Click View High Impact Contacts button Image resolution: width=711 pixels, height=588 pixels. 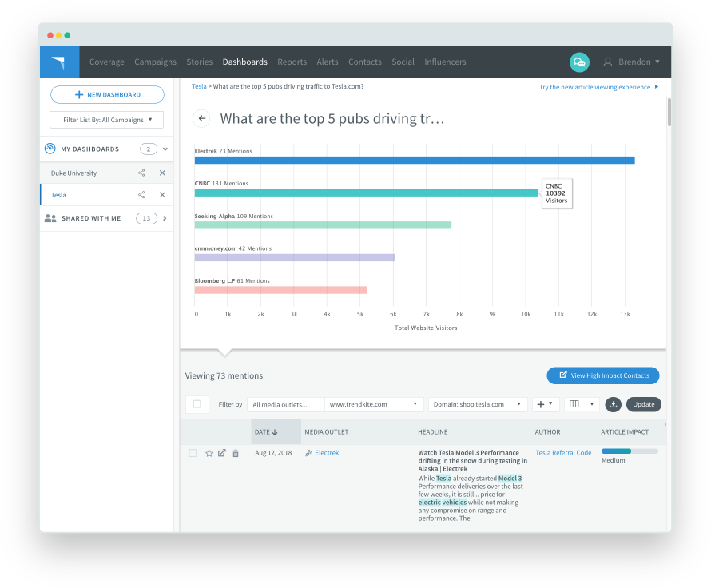pos(603,375)
